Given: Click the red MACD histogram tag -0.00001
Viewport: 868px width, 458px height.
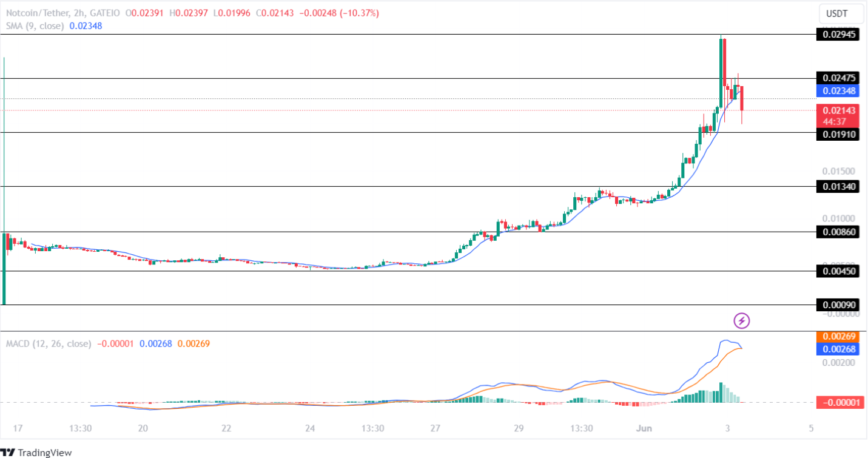Looking at the screenshot, I should (x=839, y=402).
